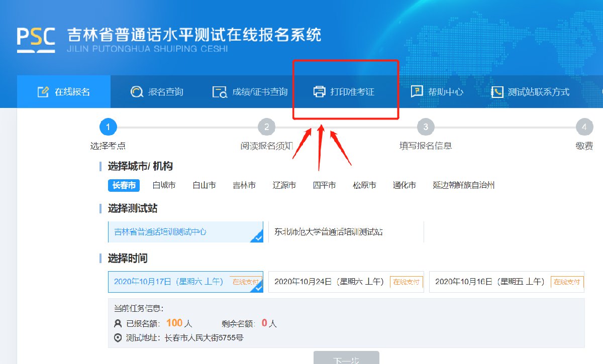Click the 报名查询 magnifier icon
The height and width of the screenshot is (364, 603).
pos(137,92)
